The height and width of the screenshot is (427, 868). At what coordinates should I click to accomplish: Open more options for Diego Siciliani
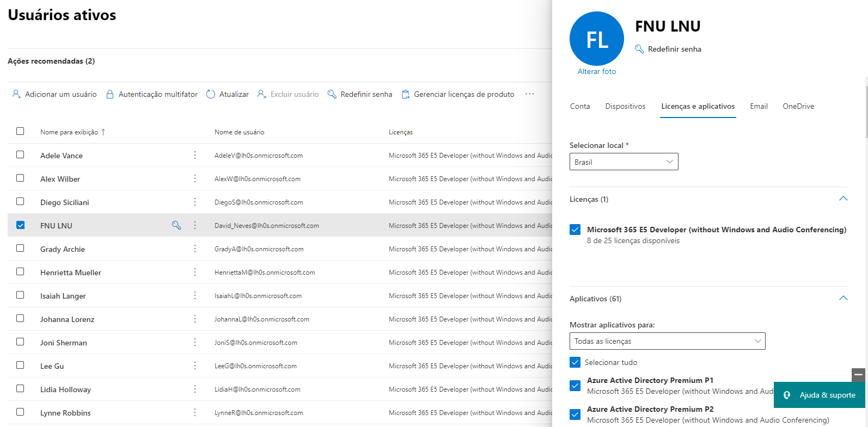(195, 202)
